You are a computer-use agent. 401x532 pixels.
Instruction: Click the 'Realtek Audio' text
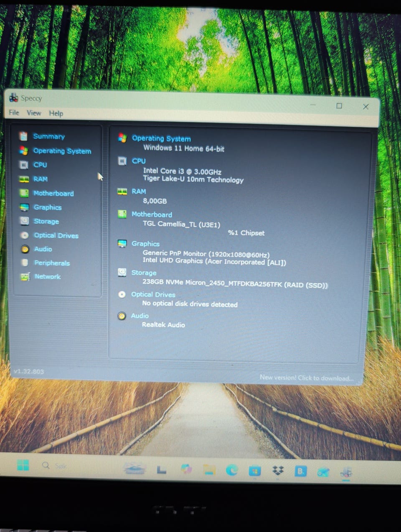tap(163, 325)
